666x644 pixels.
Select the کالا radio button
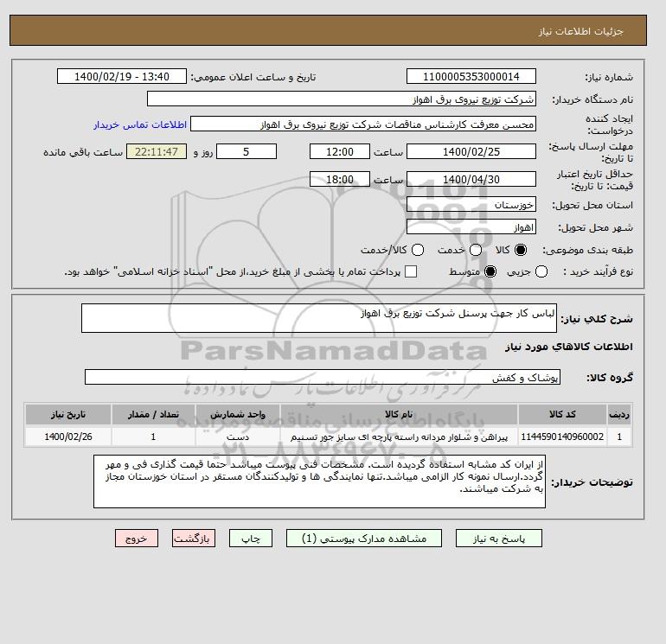(x=521, y=250)
